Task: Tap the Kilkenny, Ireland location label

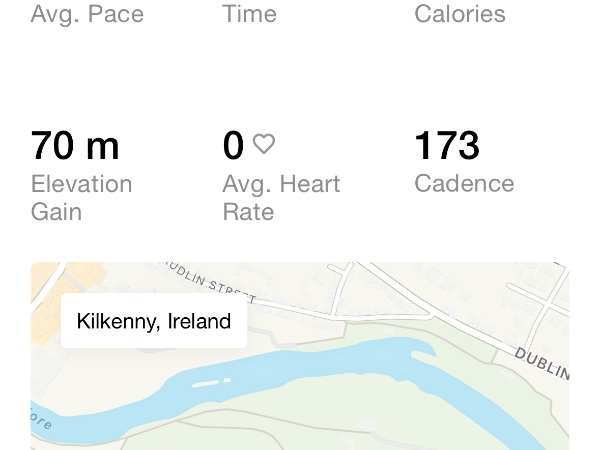Action: pos(154,321)
